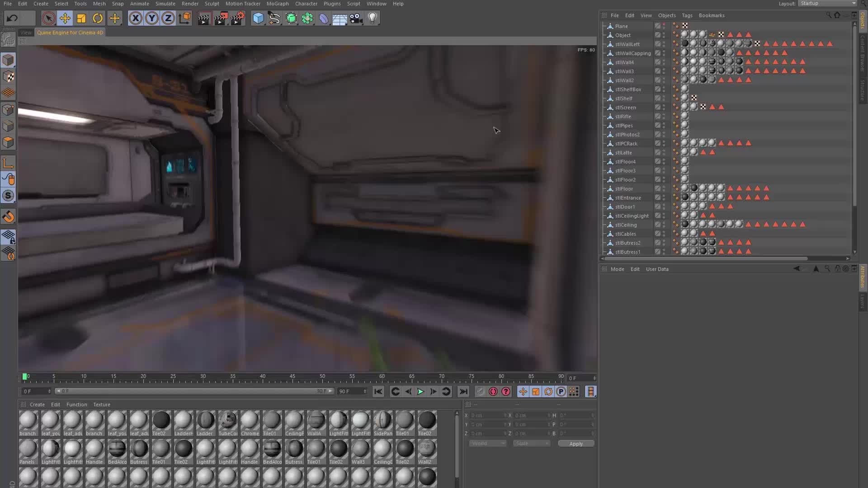Click the Coordinate System icon
This screenshot has width=868, height=488.
coord(184,19)
